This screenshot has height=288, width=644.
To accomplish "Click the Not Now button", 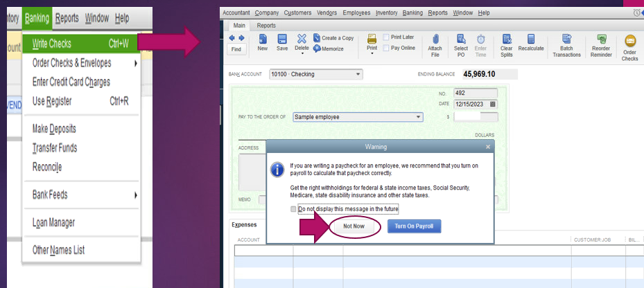I will (x=354, y=226).
